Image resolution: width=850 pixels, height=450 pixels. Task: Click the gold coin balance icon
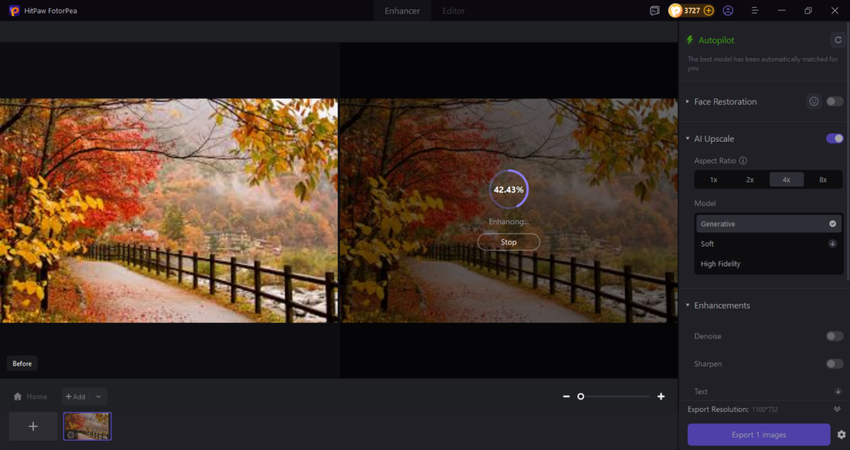click(x=675, y=10)
